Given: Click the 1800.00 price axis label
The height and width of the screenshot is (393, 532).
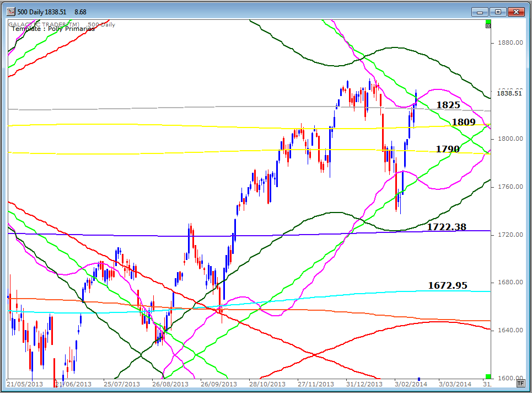Looking at the screenshot, I should (510, 139).
